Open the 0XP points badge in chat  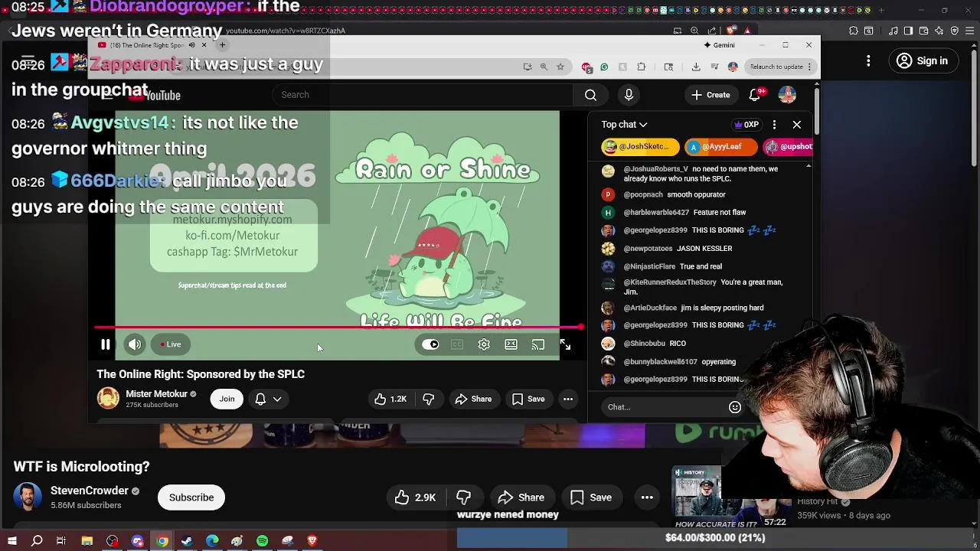(x=746, y=125)
